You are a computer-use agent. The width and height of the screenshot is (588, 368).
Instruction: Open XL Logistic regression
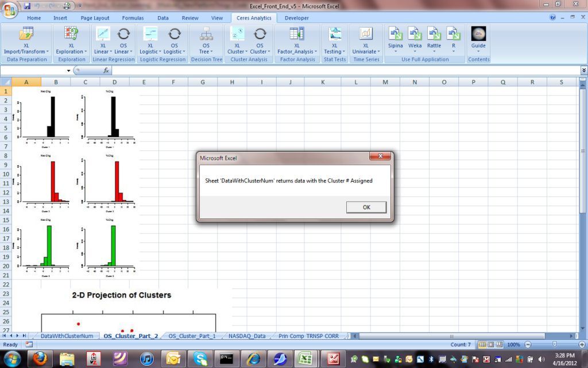pyautogui.click(x=150, y=40)
